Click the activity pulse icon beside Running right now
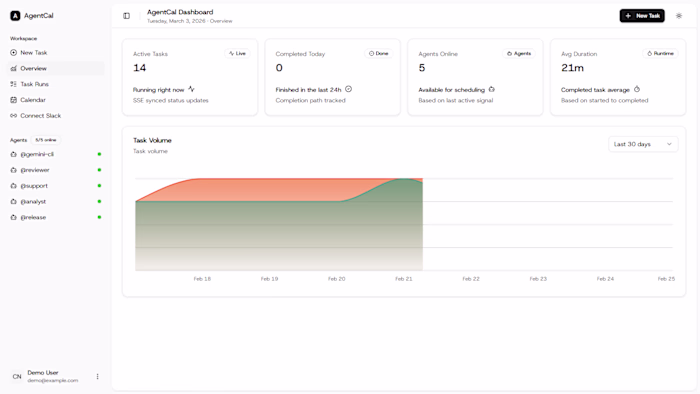 click(191, 89)
